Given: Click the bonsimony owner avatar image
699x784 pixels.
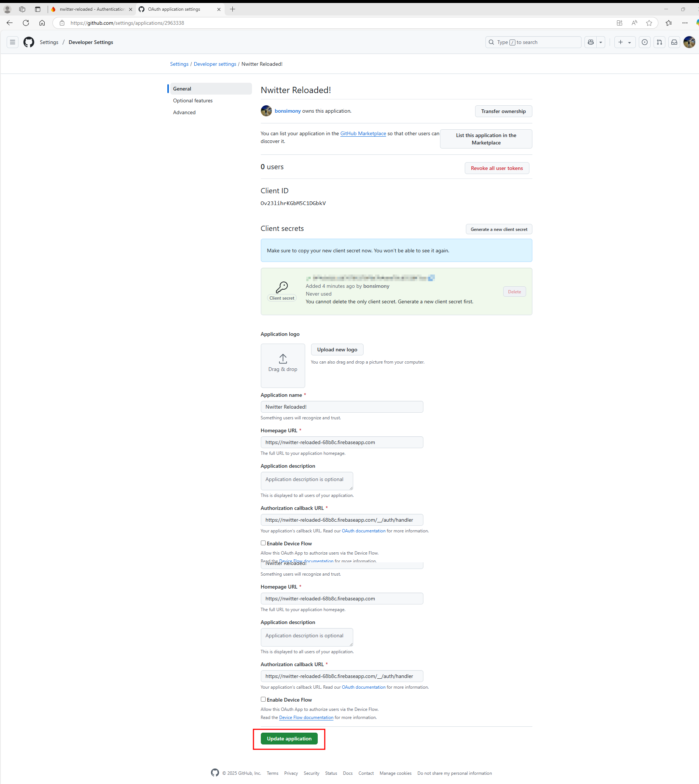Looking at the screenshot, I should [266, 111].
